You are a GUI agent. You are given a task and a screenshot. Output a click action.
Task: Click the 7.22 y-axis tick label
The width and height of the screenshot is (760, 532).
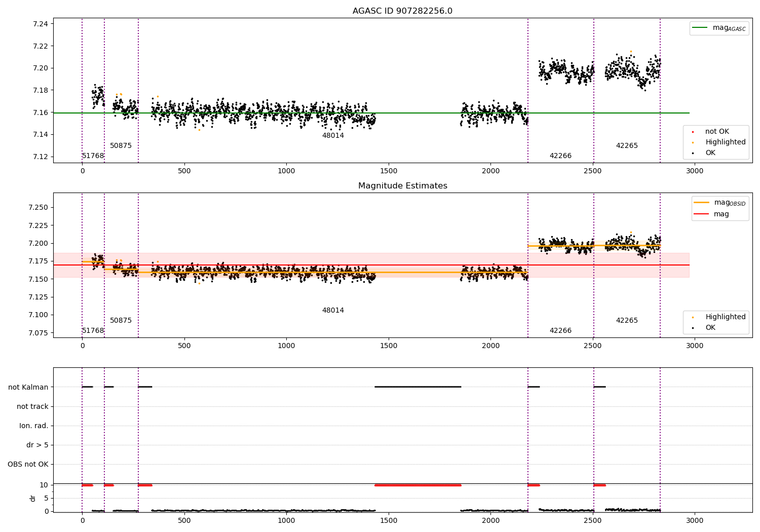click(41, 46)
